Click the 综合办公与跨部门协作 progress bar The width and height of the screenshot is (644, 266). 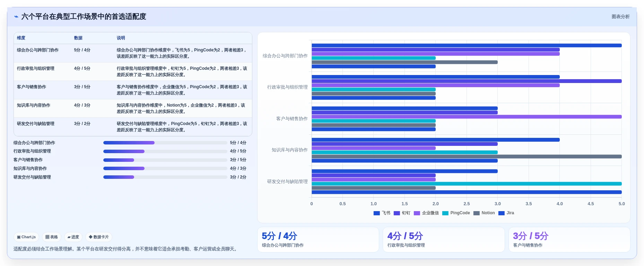(165, 143)
